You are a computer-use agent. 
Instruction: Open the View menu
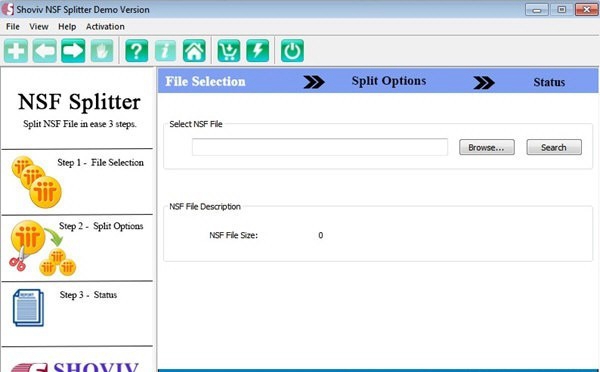click(39, 26)
